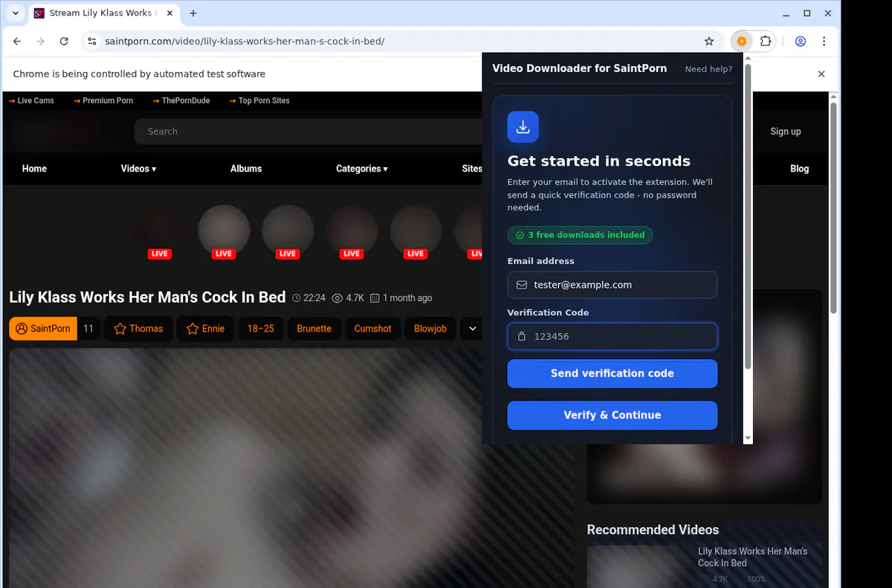Click the popup scrollbar down arrow
The height and width of the screenshot is (588, 892).
click(748, 439)
